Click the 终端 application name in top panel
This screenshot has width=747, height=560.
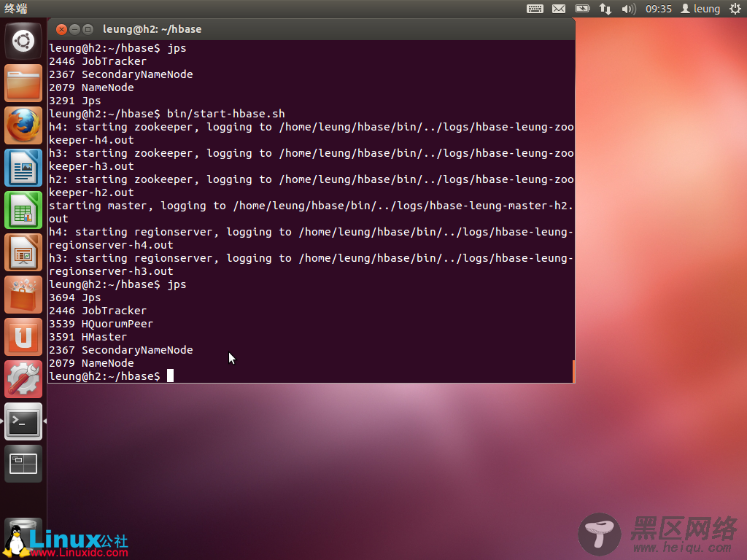tap(16, 9)
